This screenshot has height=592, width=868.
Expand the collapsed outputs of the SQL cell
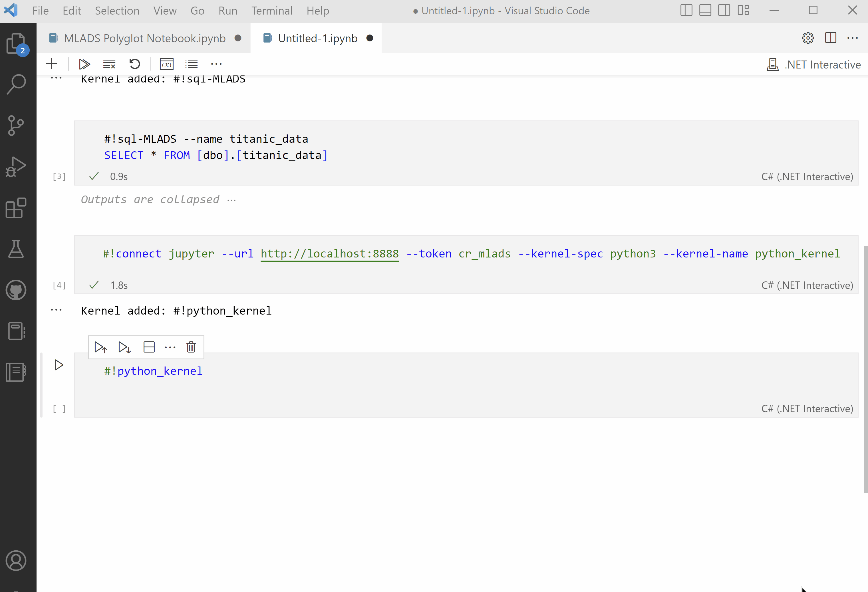(x=232, y=200)
